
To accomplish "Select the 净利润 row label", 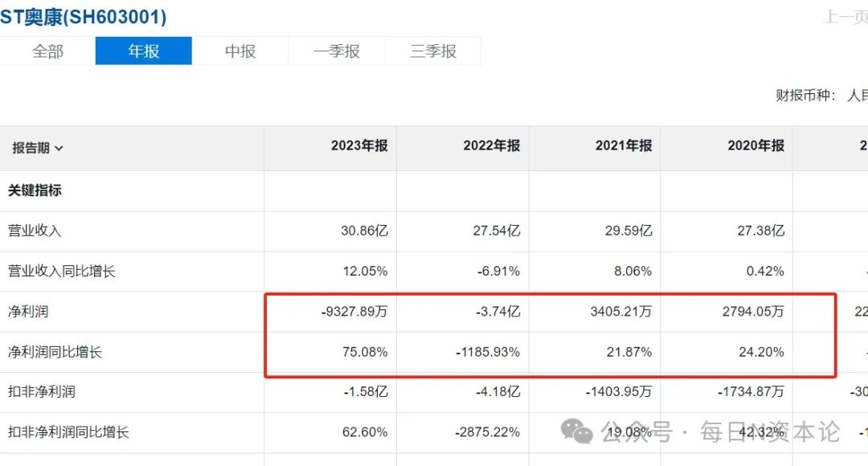I will (27, 312).
